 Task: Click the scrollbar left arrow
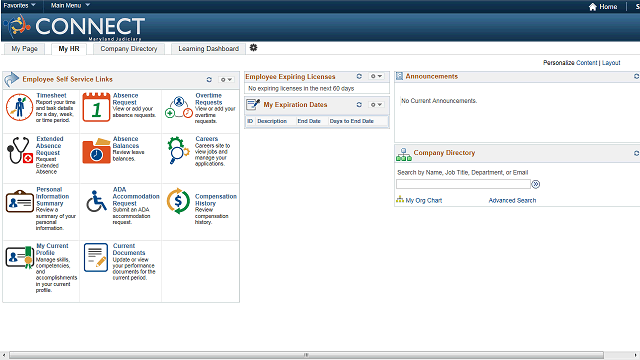pyautogui.click(x=4, y=355)
